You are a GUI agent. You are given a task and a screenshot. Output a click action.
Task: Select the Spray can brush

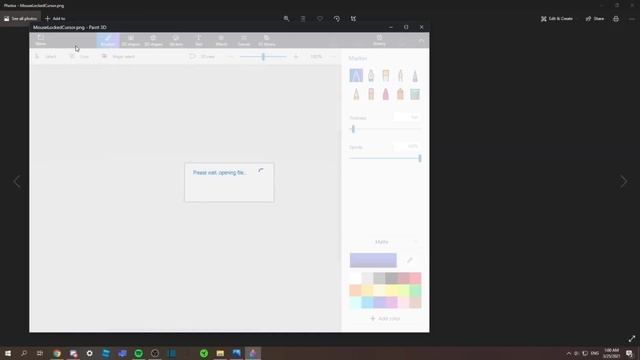[x=400, y=94]
